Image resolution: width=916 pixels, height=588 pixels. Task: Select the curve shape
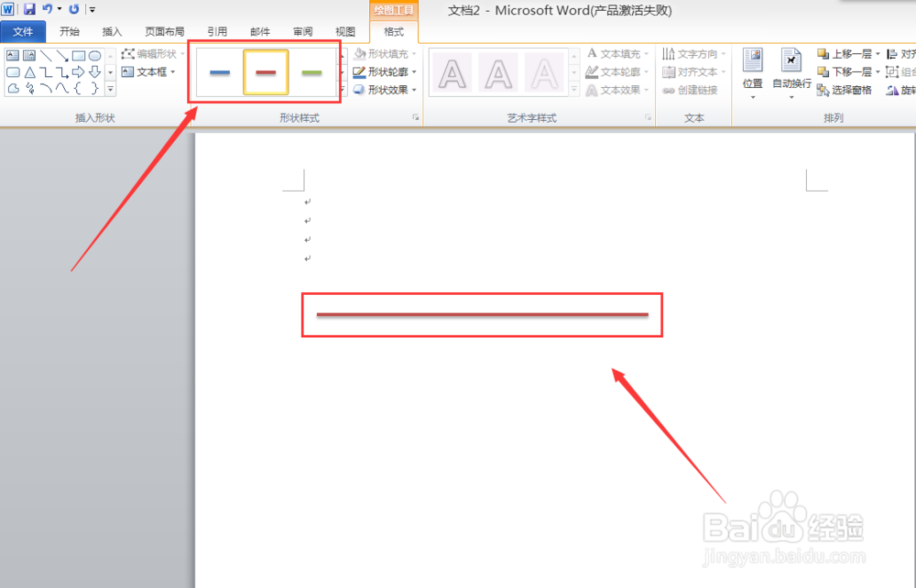click(x=62, y=89)
